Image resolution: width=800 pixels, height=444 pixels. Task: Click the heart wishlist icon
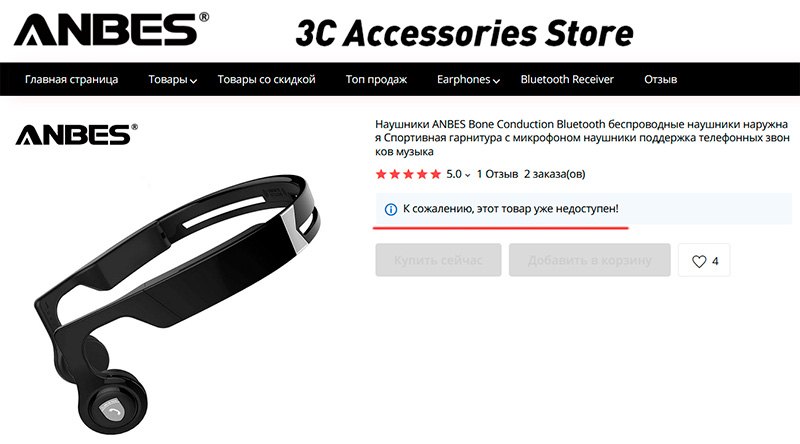699,261
